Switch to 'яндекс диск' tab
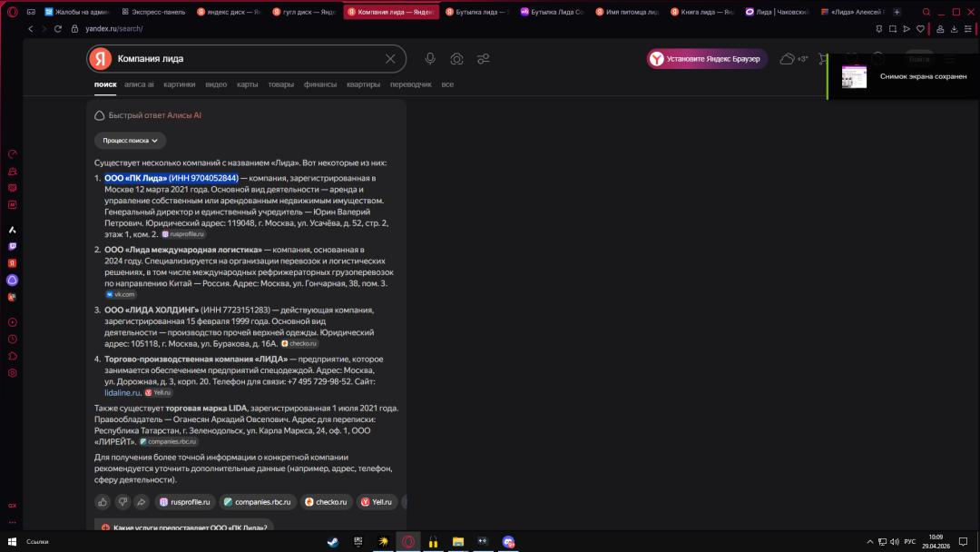 [229, 12]
